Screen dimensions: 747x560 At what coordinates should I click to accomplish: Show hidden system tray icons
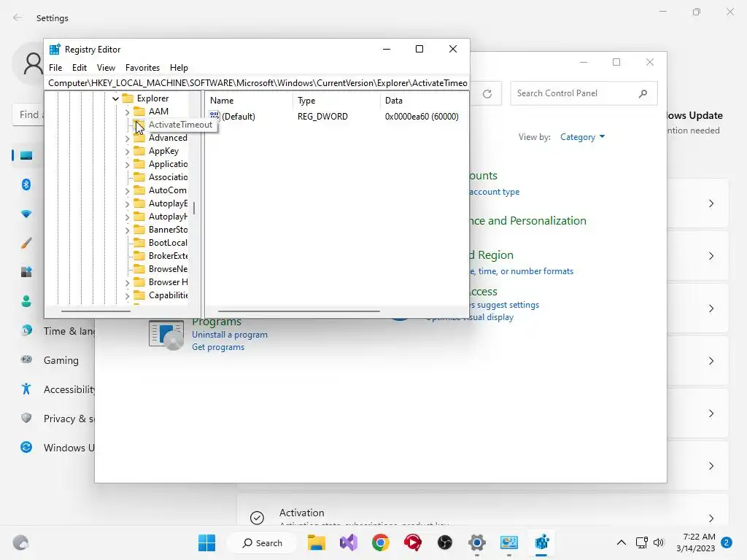[x=622, y=542]
